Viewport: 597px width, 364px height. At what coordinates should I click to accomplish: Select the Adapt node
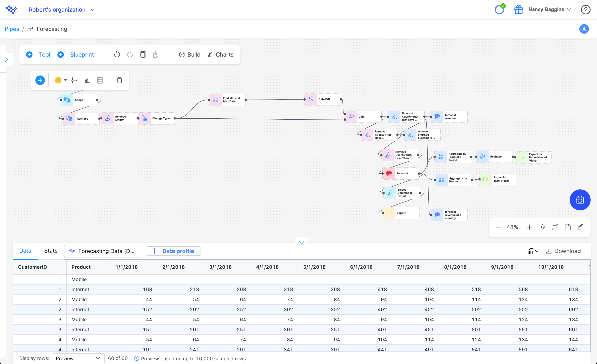[79, 100]
